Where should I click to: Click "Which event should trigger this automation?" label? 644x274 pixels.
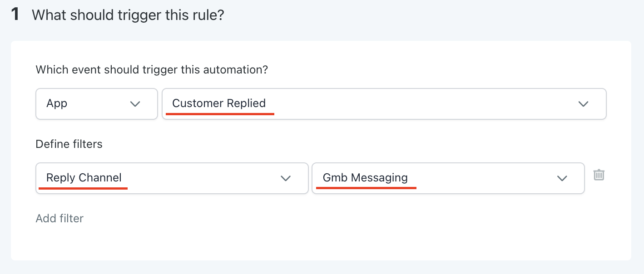point(152,70)
